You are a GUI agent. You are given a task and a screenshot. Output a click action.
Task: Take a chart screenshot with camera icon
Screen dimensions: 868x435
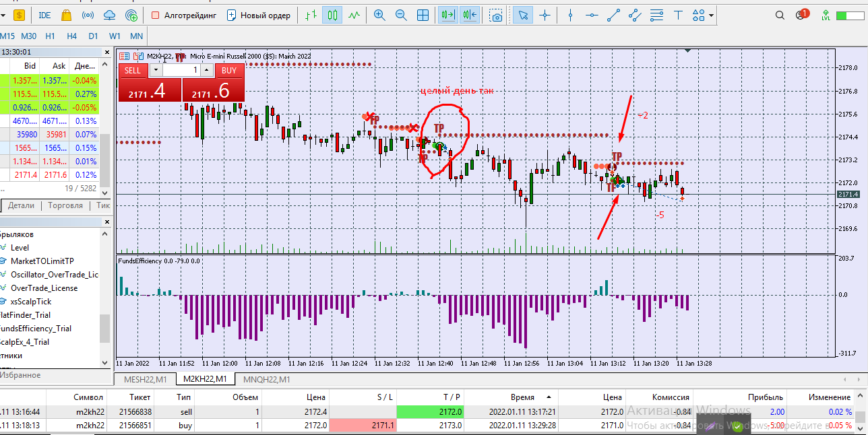point(497,15)
